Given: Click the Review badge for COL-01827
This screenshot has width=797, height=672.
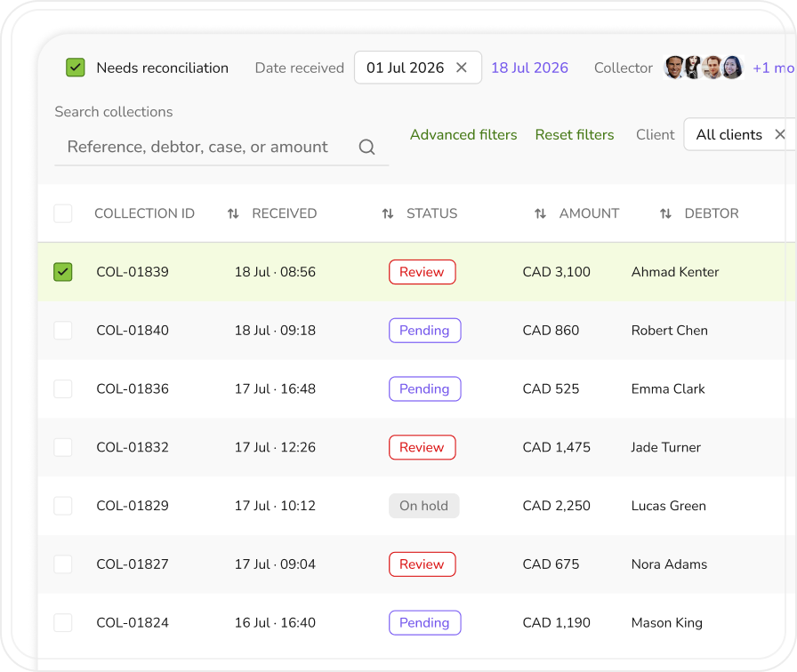Looking at the screenshot, I should pyautogui.click(x=422, y=564).
